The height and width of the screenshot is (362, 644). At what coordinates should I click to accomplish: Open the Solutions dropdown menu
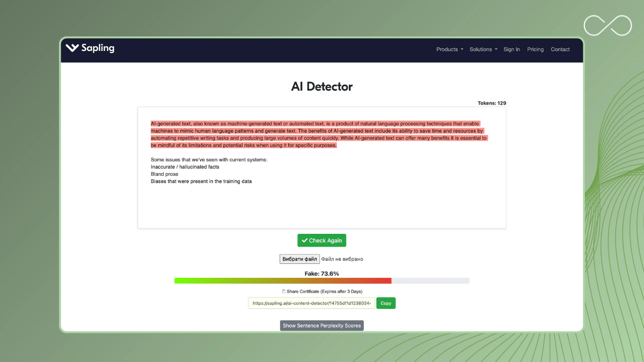coord(483,49)
